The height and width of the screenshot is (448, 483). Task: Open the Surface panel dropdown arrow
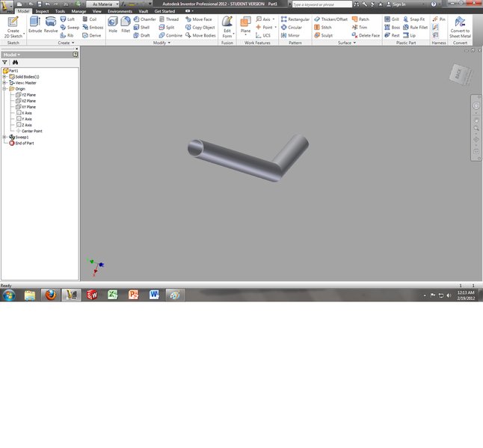[354, 43]
